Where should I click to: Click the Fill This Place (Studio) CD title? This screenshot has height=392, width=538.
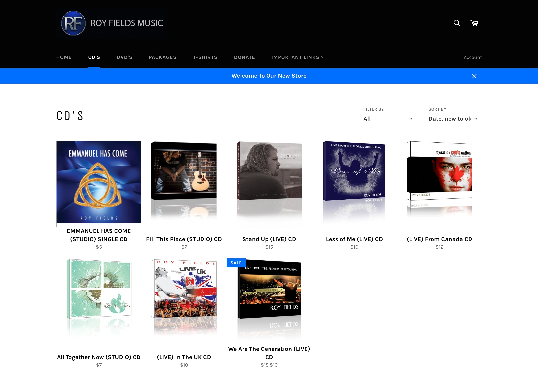(184, 239)
